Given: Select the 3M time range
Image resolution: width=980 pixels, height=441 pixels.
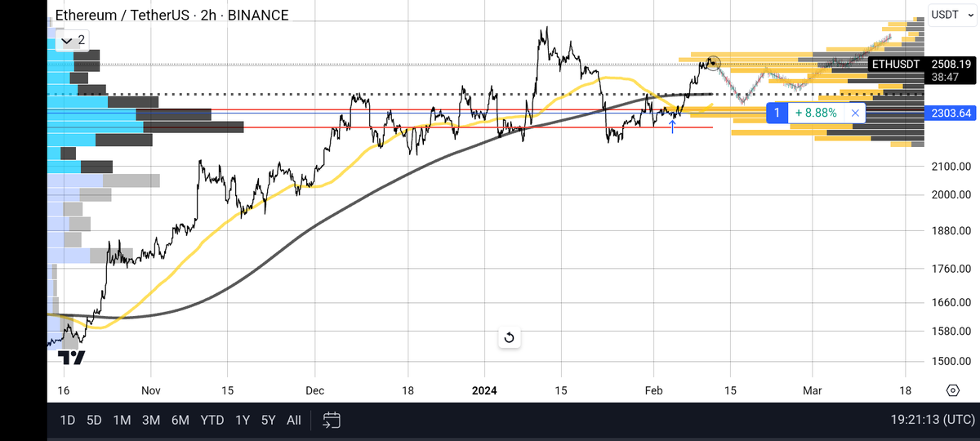Looking at the screenshot, I should click(150, 421).
